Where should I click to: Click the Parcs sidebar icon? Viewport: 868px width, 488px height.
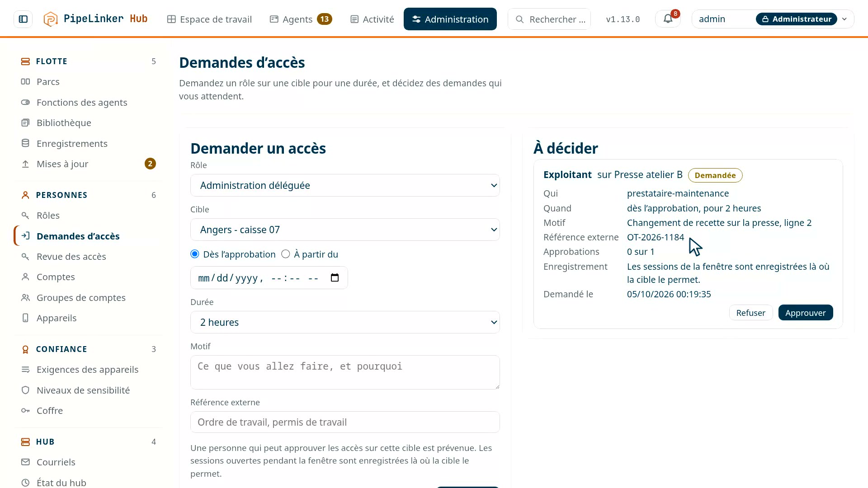pyautogui.click(x=25, y=82)
